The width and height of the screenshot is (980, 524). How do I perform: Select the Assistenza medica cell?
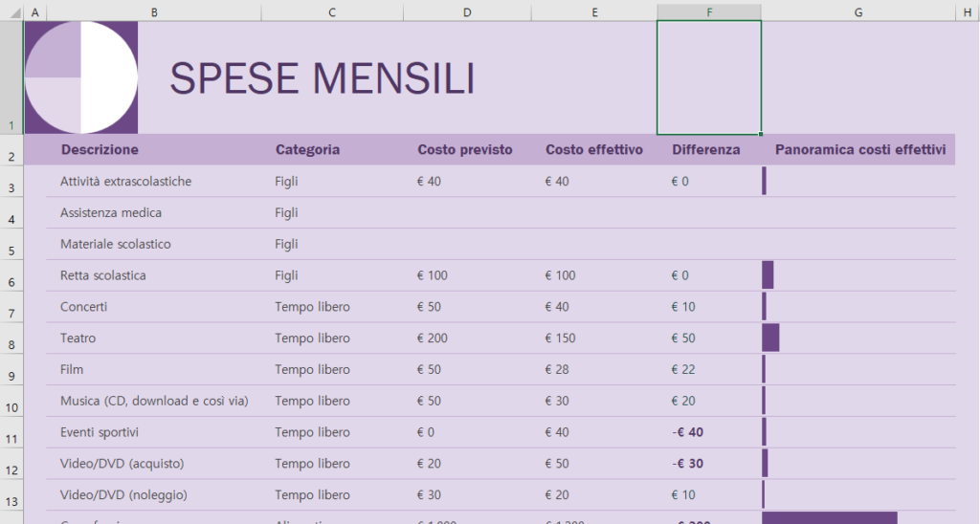click(x=154, y=212)
